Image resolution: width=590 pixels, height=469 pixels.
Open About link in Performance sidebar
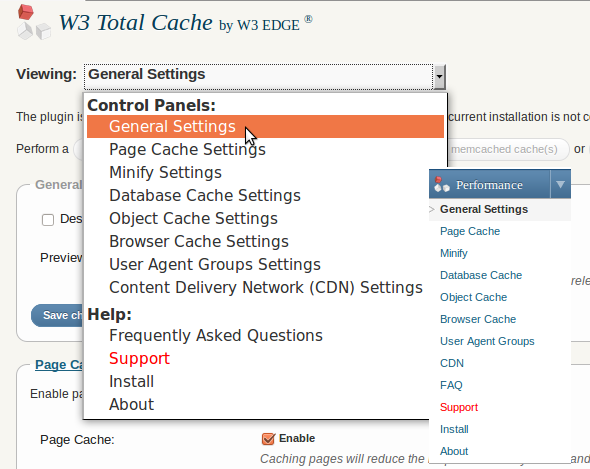click(x=454, y=451)
